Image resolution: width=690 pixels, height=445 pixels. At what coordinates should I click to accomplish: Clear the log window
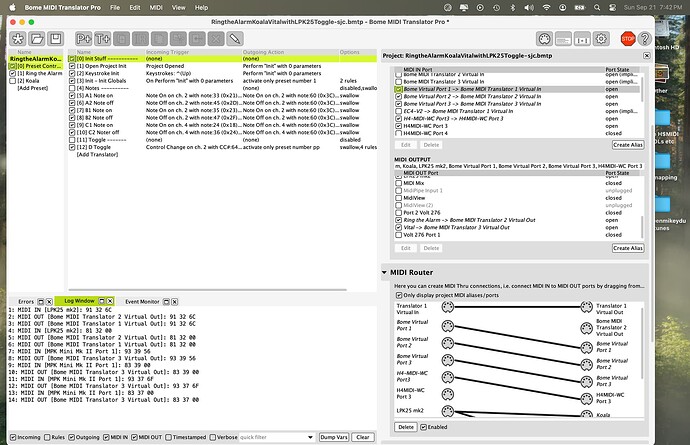tap(363, 437)
